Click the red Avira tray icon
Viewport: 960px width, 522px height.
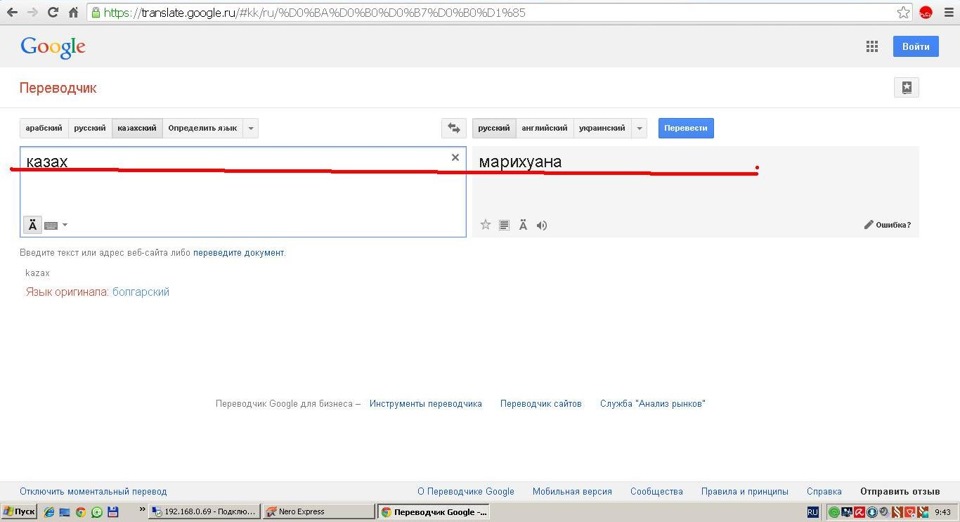tap(860, 512)
